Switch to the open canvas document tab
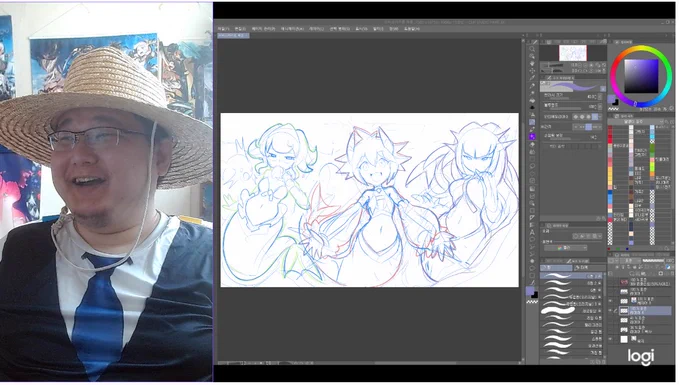This screenshot has height=385, width=680. pyautogui.click(x=233, y=36)
